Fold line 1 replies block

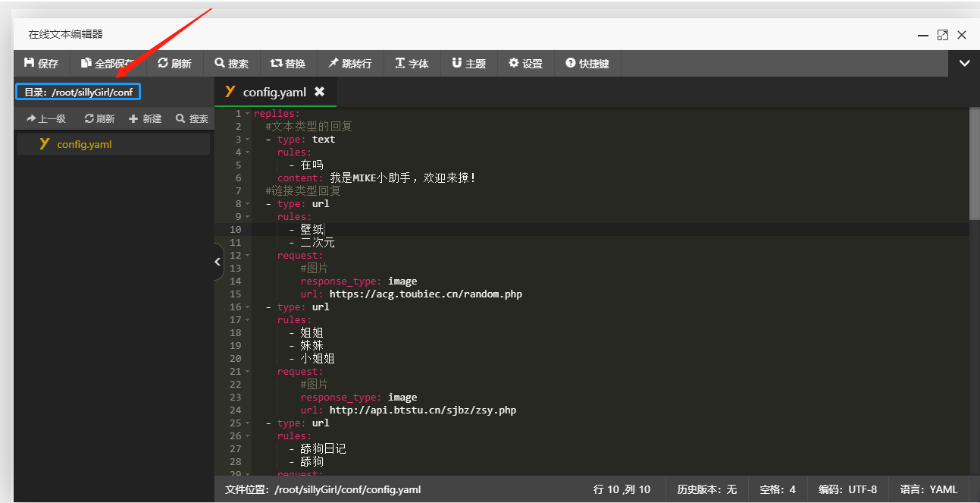pyautogui.click(x=247, y=114)
